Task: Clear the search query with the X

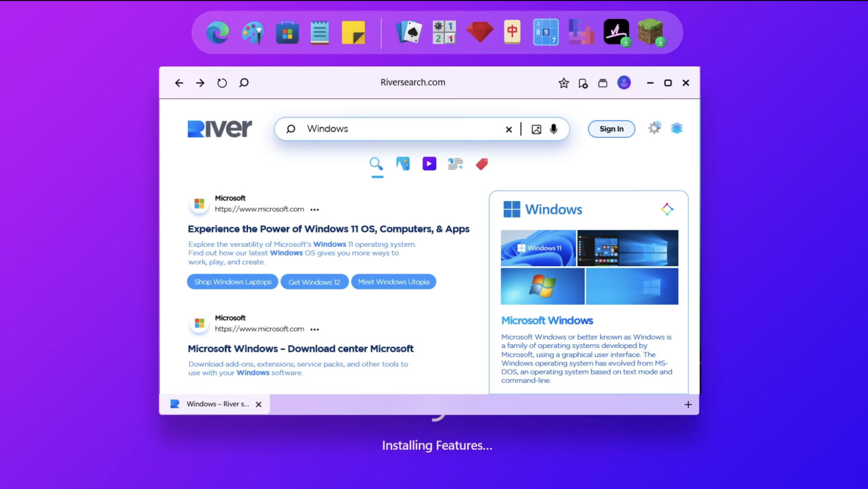Action: pos(509,129)
